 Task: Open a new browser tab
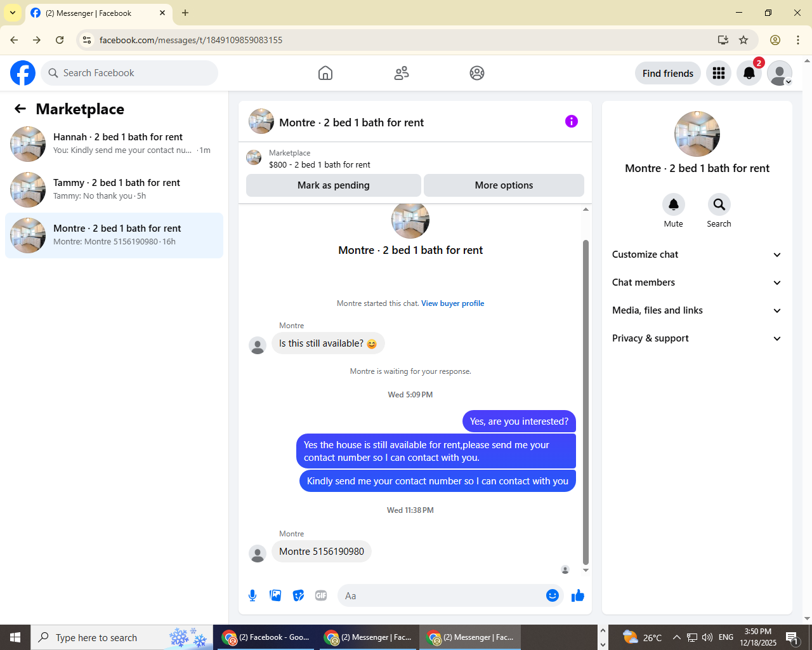point(185,13)
